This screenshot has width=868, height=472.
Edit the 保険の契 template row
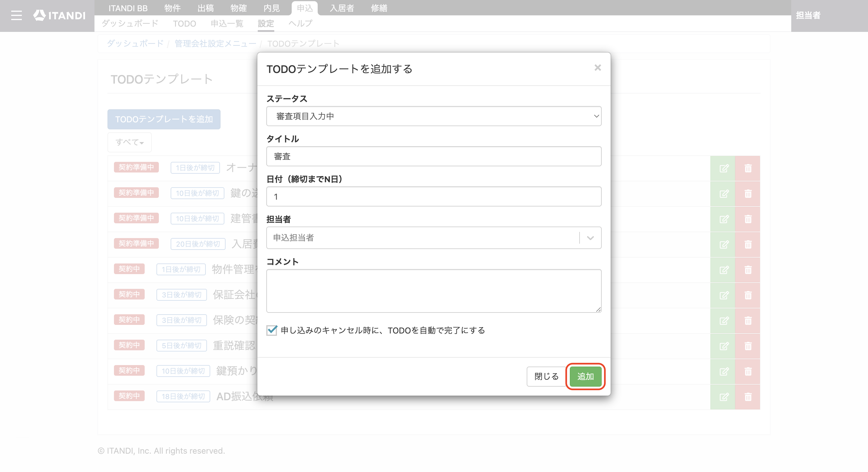(x=723, y=320)
